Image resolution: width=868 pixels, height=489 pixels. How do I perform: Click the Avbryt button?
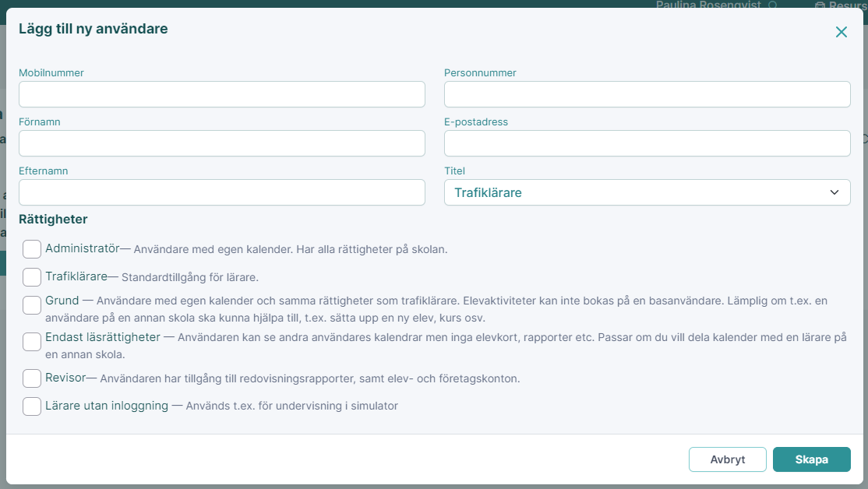728,459
